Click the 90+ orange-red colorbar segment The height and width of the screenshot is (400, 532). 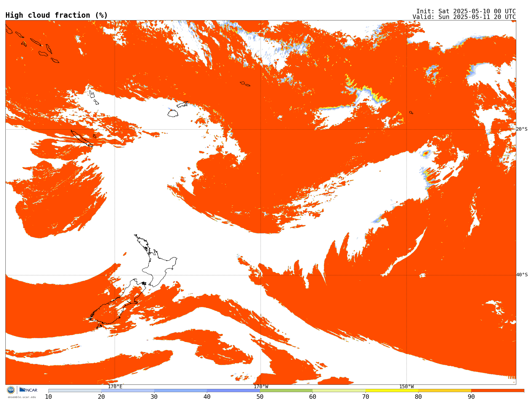coord(498,391)
